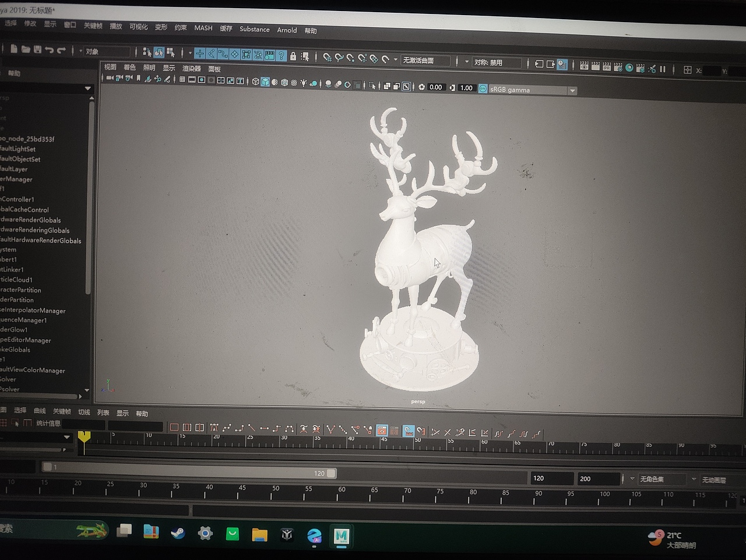Screen dimensions: 746x560
Task: Open the viewport 渲染器 menu
Action: click(x=192, y=69)
